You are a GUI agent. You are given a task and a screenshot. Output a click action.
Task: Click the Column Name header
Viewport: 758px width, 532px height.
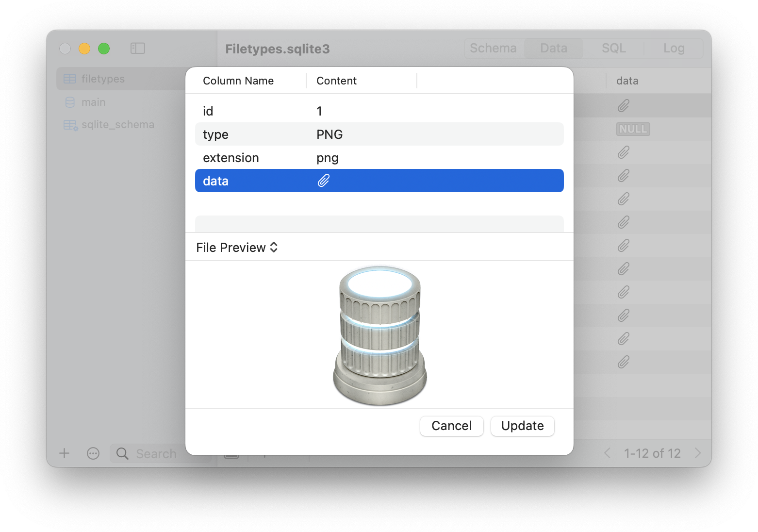[x=238, y=81]
